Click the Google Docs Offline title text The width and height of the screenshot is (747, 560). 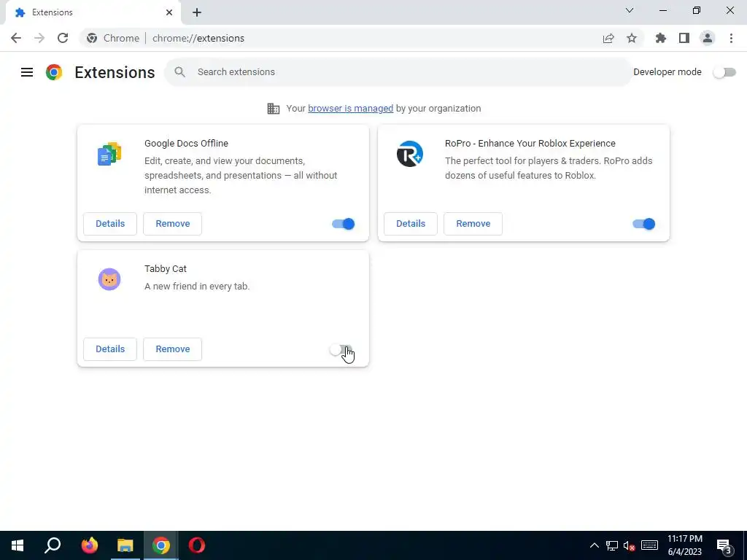coord(186,144)
